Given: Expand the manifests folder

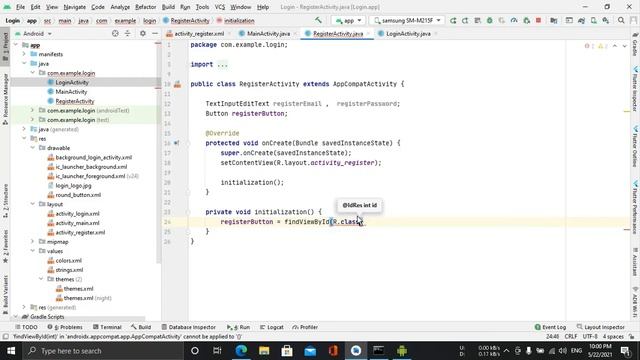Looking at the screenshot, I should pyautogui.click(x=24, y=54).
